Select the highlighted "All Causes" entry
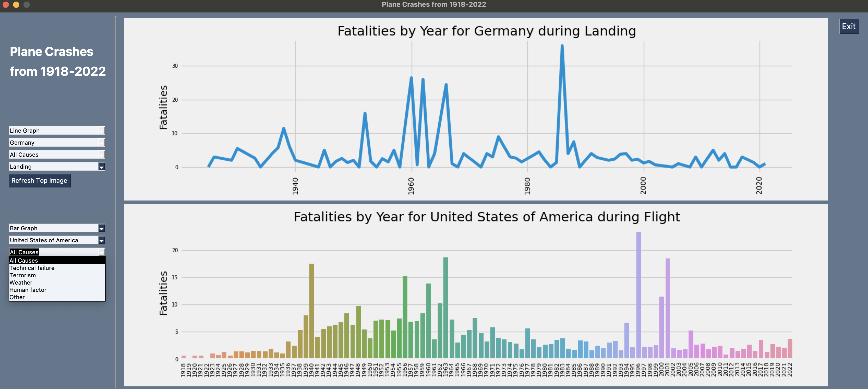The height and width of the screenshot is (389, 868). click(x=23, y=261)
